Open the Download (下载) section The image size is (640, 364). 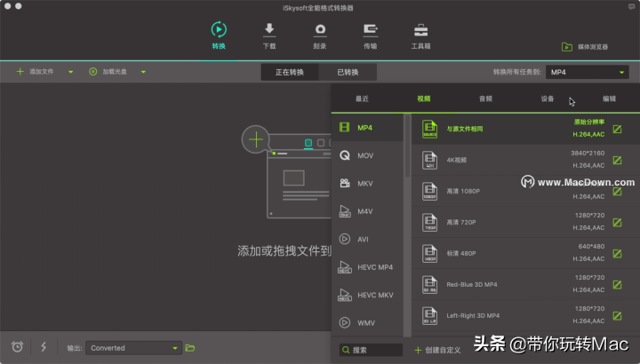point(269,36)
